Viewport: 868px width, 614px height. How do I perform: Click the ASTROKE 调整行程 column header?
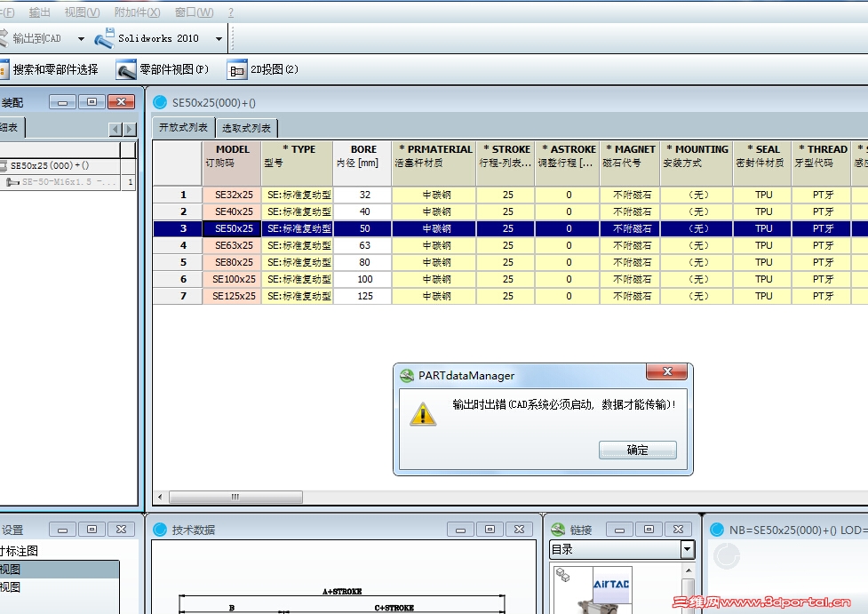coord(568,163)
